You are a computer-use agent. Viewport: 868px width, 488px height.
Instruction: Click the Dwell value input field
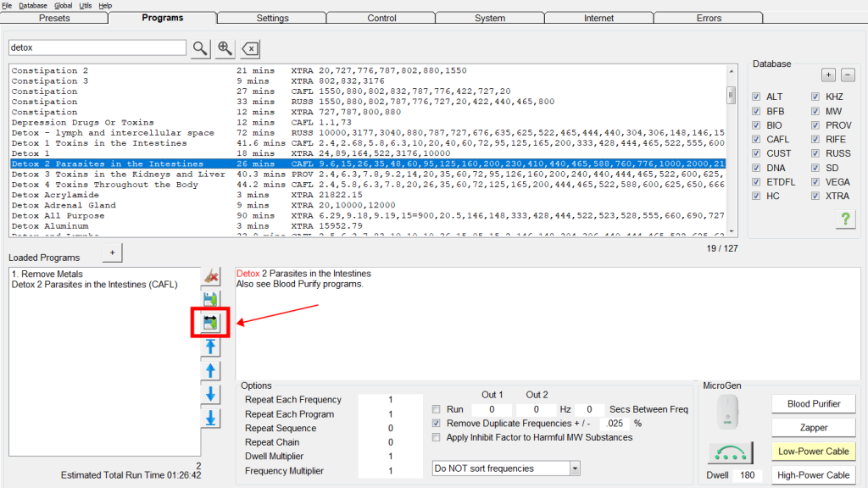point(748,475)
